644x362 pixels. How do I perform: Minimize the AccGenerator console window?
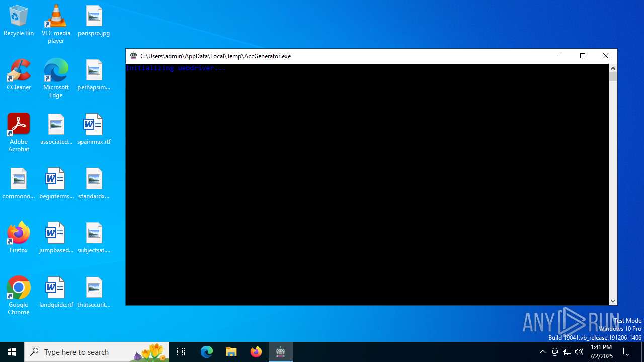(560, 56)
